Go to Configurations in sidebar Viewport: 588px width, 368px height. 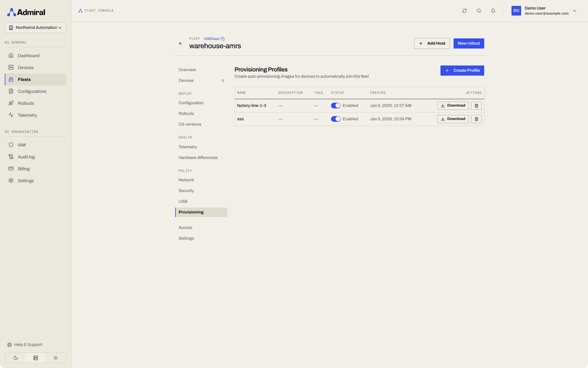(x=35, y=91)
